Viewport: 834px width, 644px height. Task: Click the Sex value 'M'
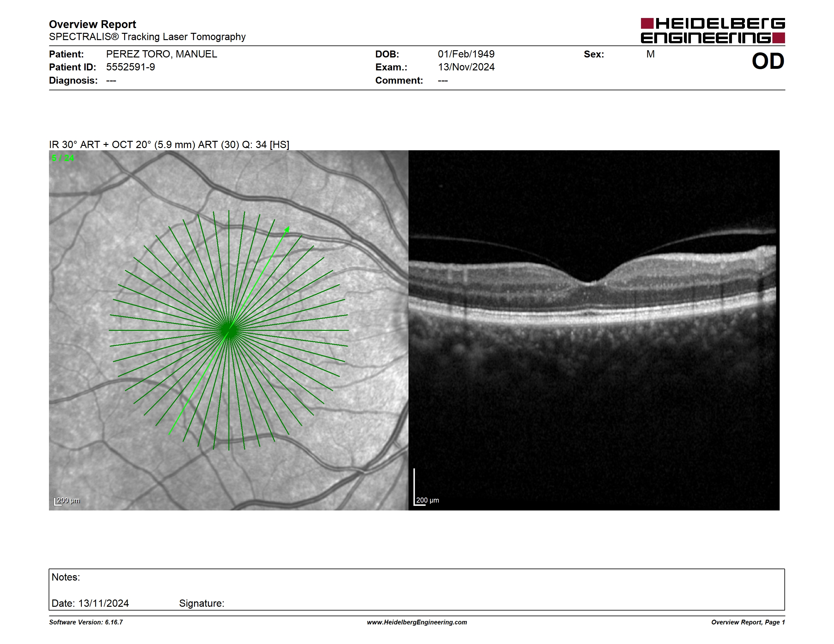tap(650, 54)
